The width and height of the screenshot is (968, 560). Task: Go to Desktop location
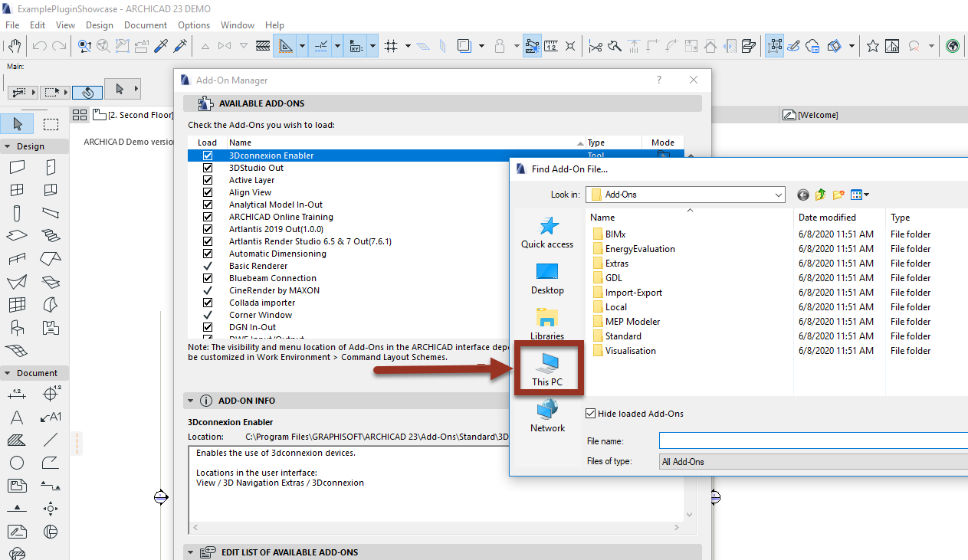tap(547, 279)
